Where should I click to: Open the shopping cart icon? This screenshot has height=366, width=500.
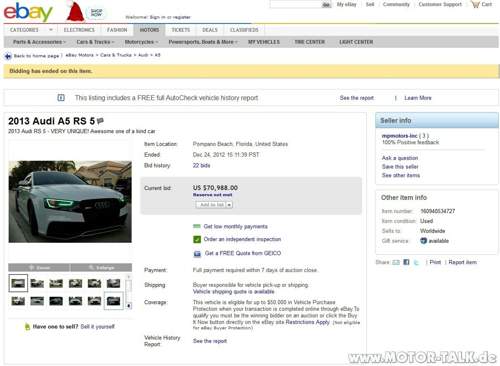coord(475,4)
